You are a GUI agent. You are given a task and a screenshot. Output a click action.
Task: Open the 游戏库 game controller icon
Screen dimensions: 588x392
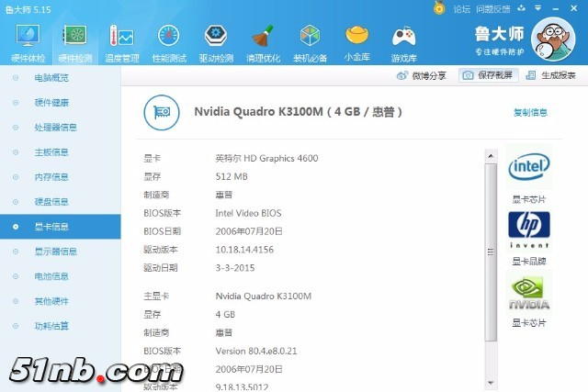tap(404, 43)
